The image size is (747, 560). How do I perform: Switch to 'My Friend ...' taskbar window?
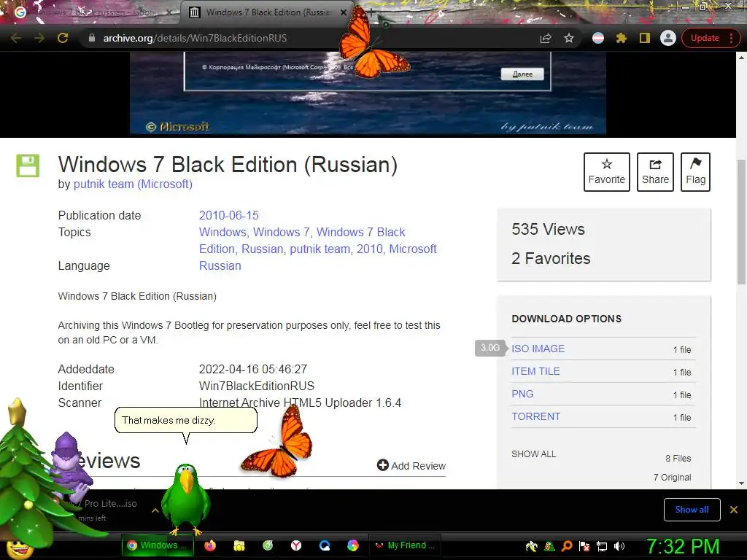click(405, 545)
